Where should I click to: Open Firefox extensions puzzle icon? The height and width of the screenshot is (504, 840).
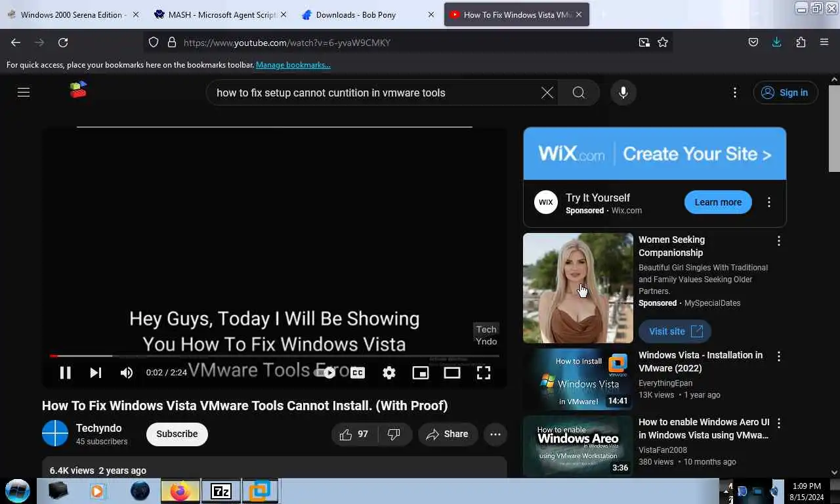pyautogui.click(x=801, y=42)
